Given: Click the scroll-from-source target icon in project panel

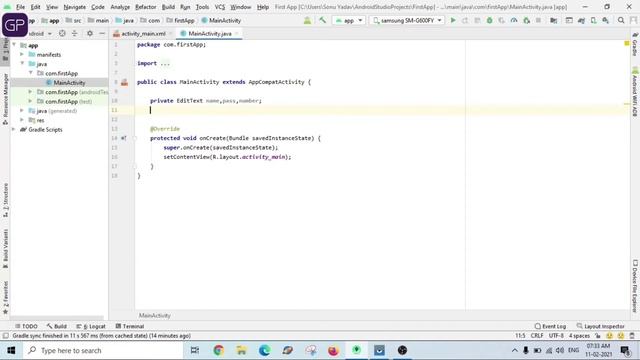Looking at the screenshot, I should click(62, 33).
